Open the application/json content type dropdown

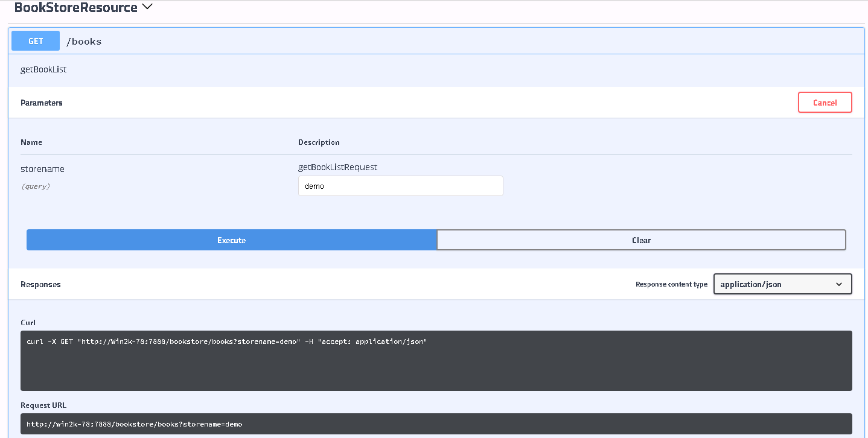tap(775, 284)
